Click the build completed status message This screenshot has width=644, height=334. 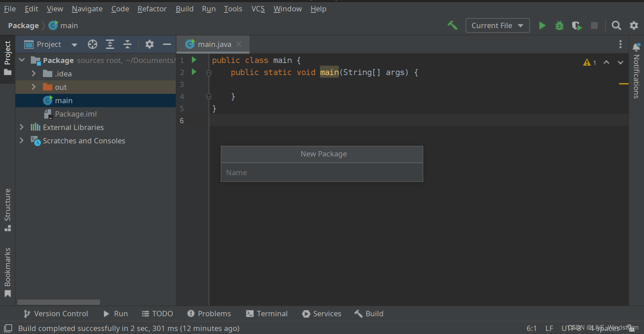click(129, 328)
